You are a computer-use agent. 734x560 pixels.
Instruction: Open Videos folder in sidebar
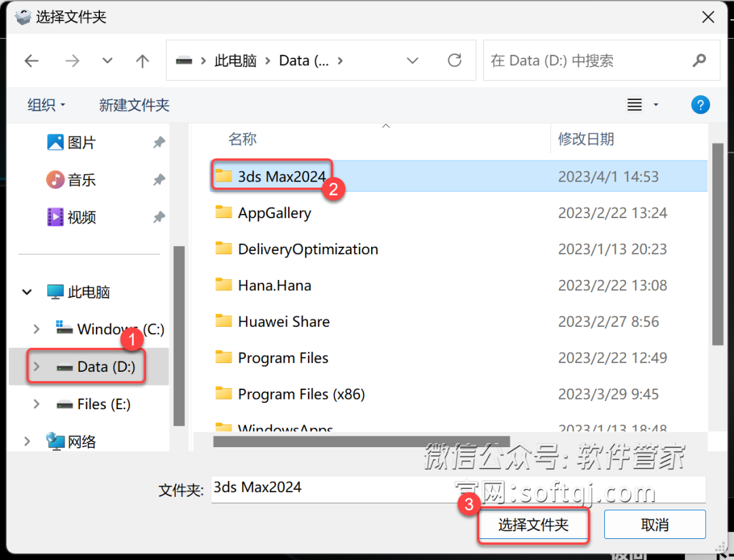[x=82, y=217]
